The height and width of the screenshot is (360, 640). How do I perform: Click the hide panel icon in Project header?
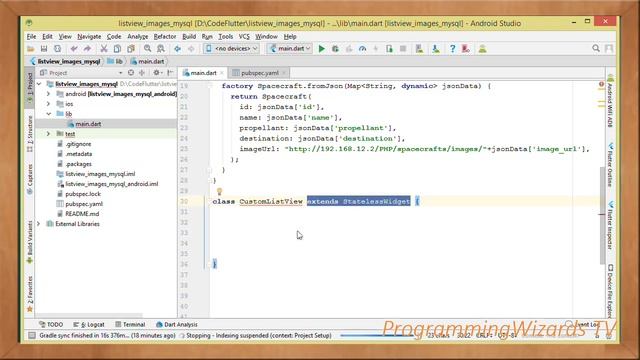point(170,73)
